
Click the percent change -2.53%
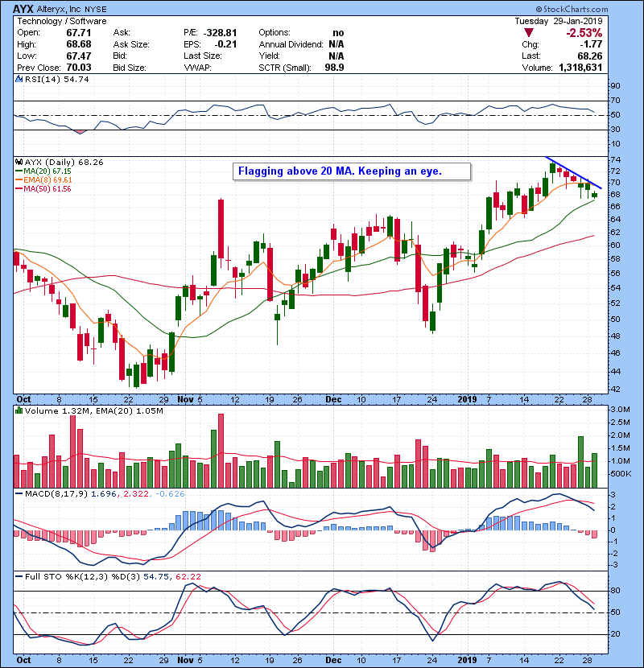(x=584, y=33)
